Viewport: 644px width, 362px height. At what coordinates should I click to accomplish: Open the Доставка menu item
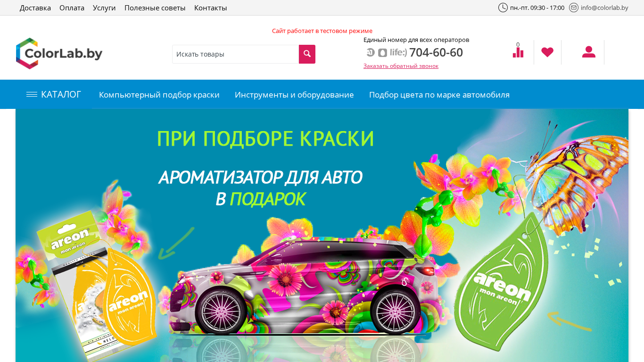[x=35, y=8]
